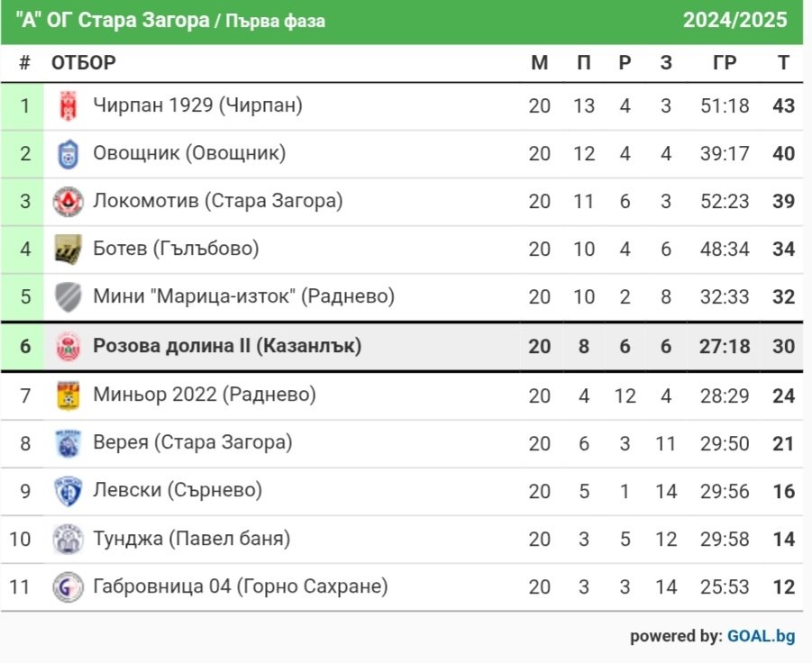Image resolution: width=812 pixels, height=663 pixels.
Task: Click the ГР goal difference header
Action: (x=725, y=63)
